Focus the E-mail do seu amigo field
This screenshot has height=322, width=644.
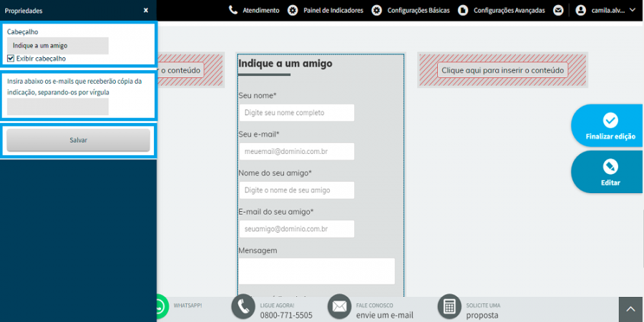(296, 229)
